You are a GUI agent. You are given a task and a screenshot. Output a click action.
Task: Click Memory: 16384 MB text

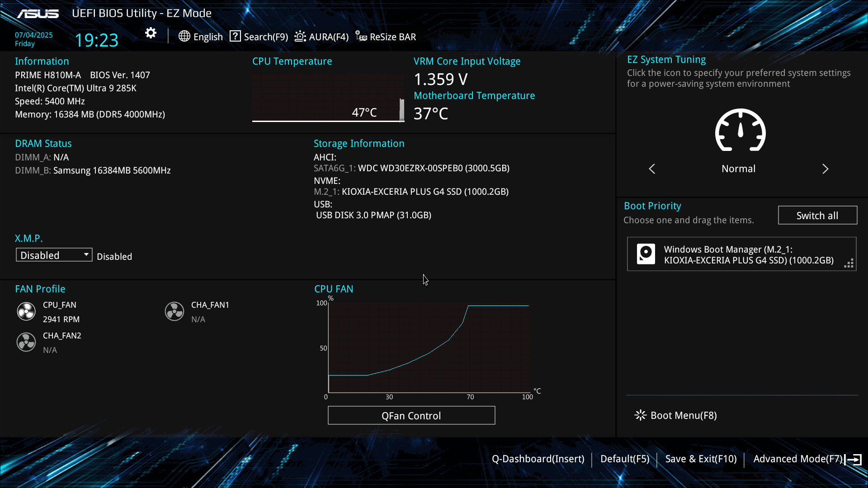click(90, 114)
